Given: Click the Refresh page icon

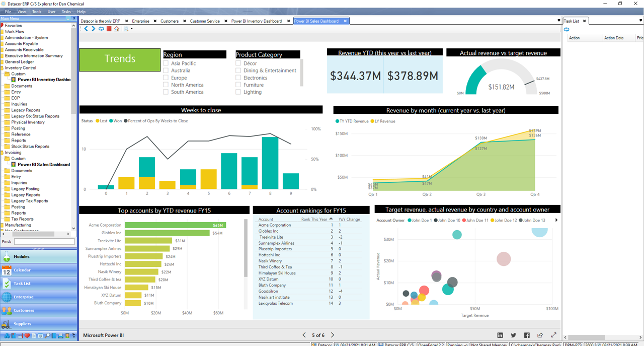Looking at the screenshot, I should coord(101,29).
